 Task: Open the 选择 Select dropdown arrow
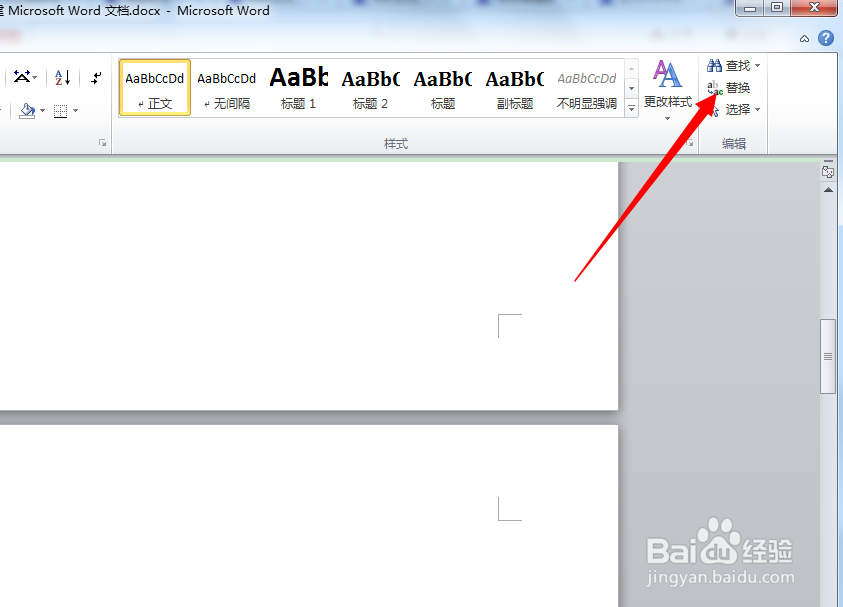757,110
